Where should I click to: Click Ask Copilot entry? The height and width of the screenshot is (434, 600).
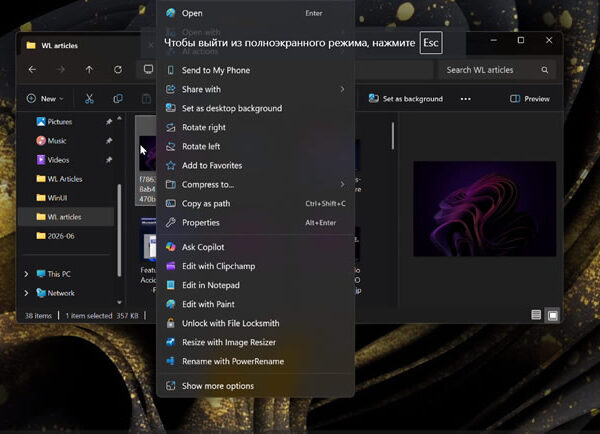click(x=255, y=247)
